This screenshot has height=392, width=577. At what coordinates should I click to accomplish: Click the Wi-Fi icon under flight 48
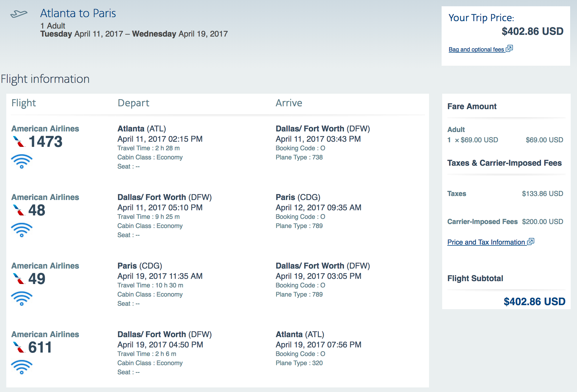pos(22,230)
